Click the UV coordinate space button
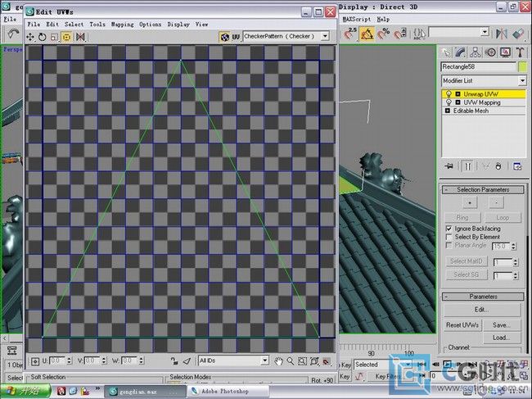The height and width of the screenshot is (399, 532). coord(236,37)
